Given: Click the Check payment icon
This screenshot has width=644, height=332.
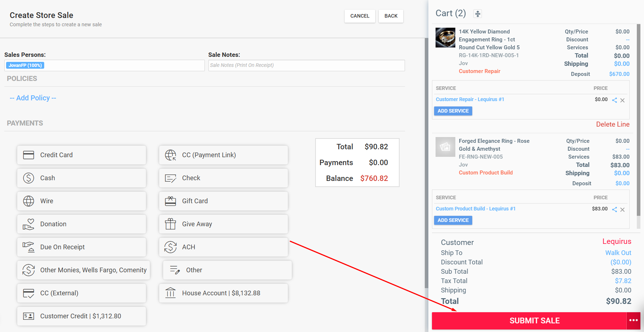Looking at the screenshot, I should coord(170,178).
